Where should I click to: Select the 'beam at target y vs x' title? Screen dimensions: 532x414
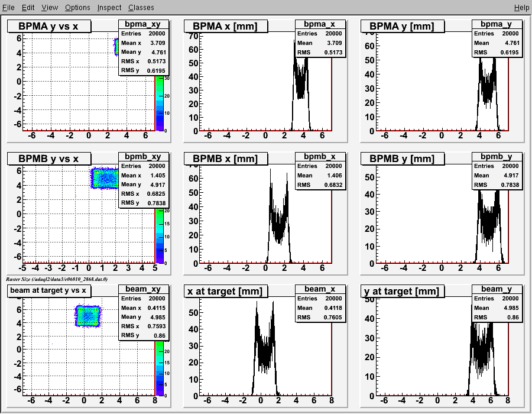pos(48,290)
